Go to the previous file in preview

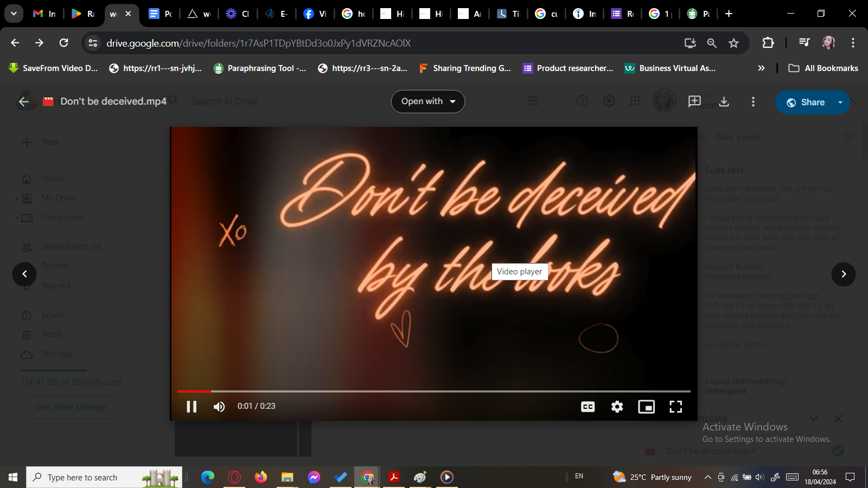coord(24,274)
